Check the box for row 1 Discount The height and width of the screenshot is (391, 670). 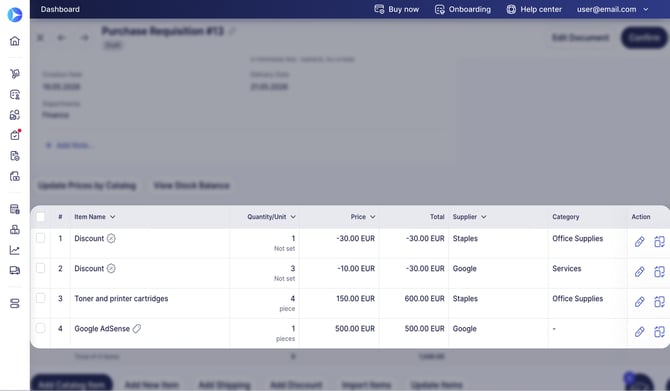coord(41,238)
